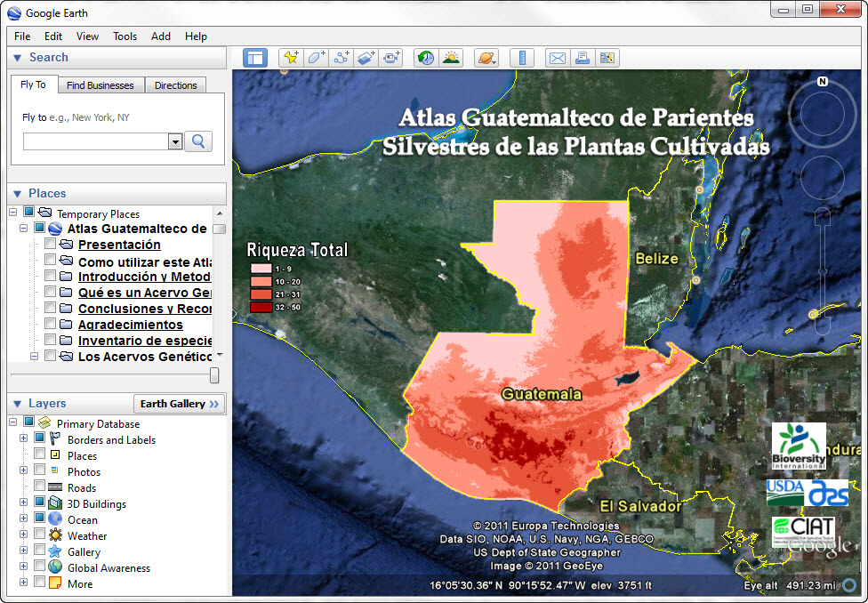The height and width of the screenshot is (603, 868).
Task: Open the Tools menu
Action: [125, 36]
